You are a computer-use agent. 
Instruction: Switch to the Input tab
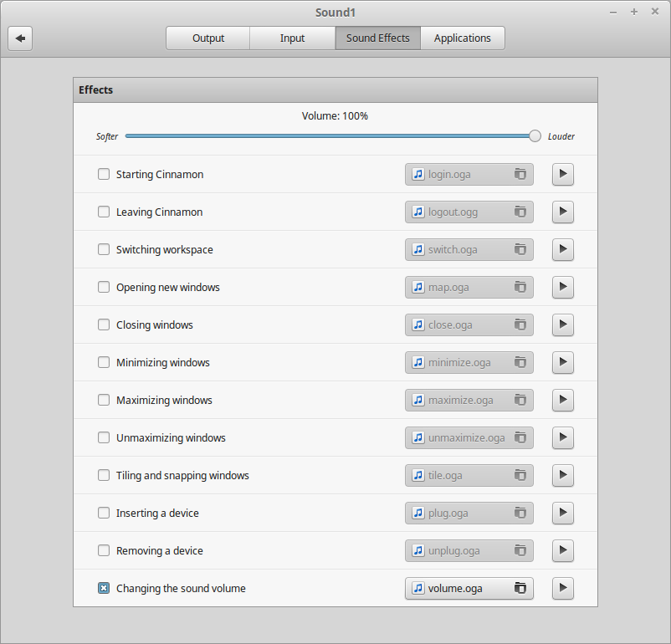[x=292, y=38]
